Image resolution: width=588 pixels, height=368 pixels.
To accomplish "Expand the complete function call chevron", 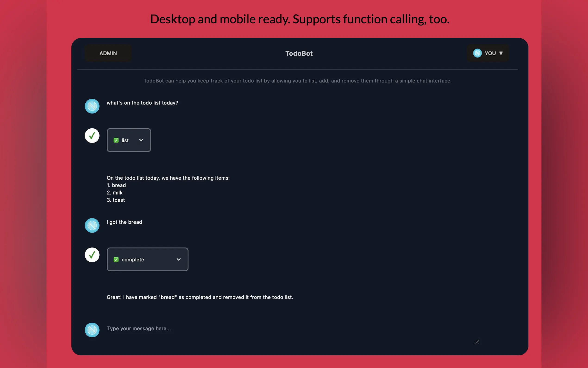I will 179,260.
